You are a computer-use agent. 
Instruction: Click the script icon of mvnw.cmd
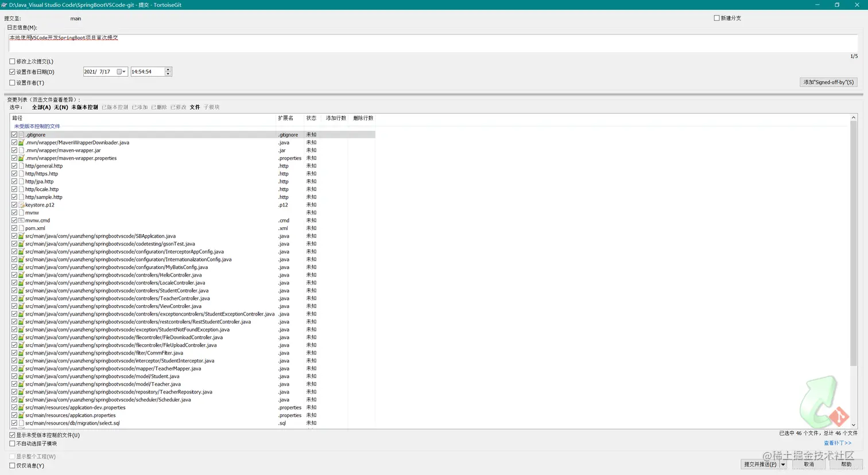point(21,220)
